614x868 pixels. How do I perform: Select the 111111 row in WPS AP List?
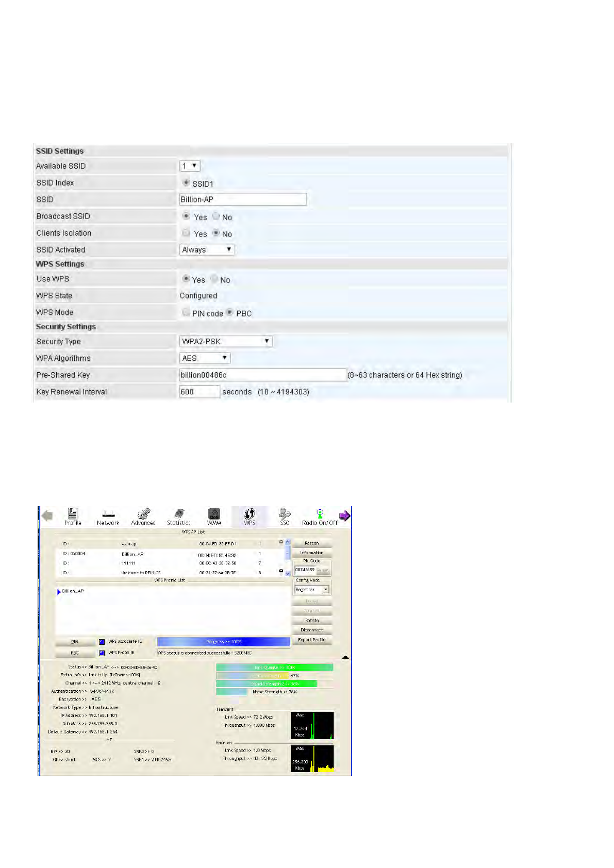tap(170, 563)
